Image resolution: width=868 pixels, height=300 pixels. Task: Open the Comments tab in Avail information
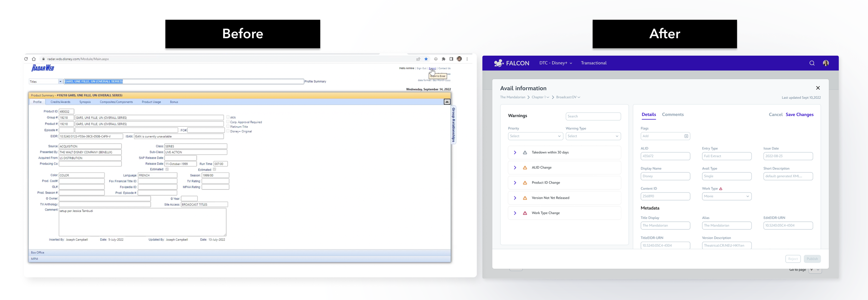[x=673, y=115]
